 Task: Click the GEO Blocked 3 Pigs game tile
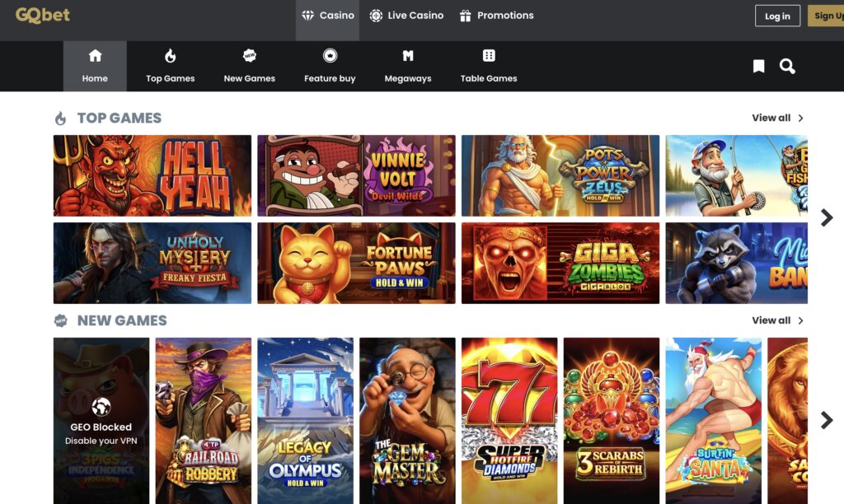(x=101, y=421)
